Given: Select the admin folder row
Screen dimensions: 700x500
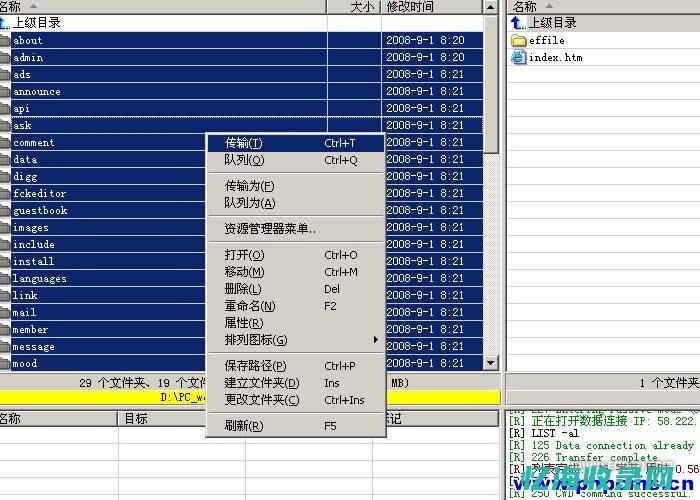Looking at the screenshot, I should tap(242, 57).
